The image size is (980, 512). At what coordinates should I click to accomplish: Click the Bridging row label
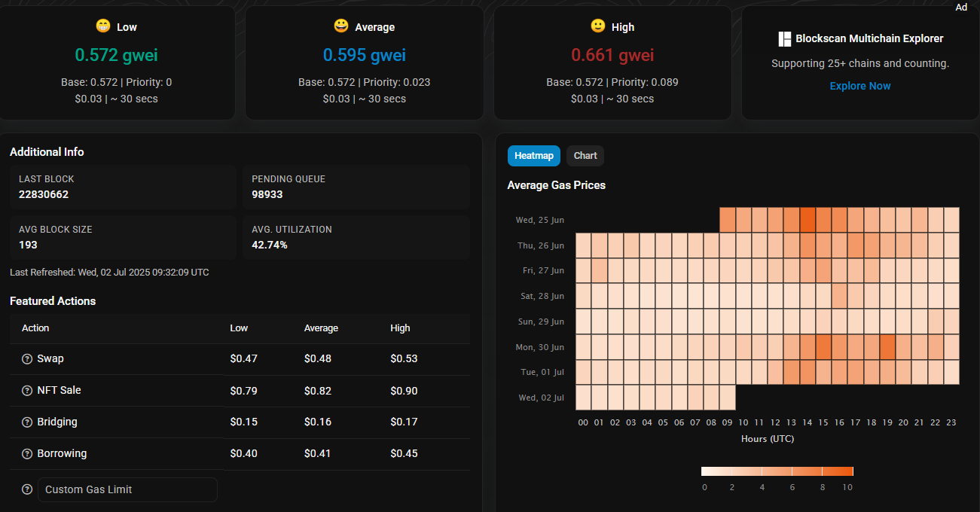coord(57,422)
